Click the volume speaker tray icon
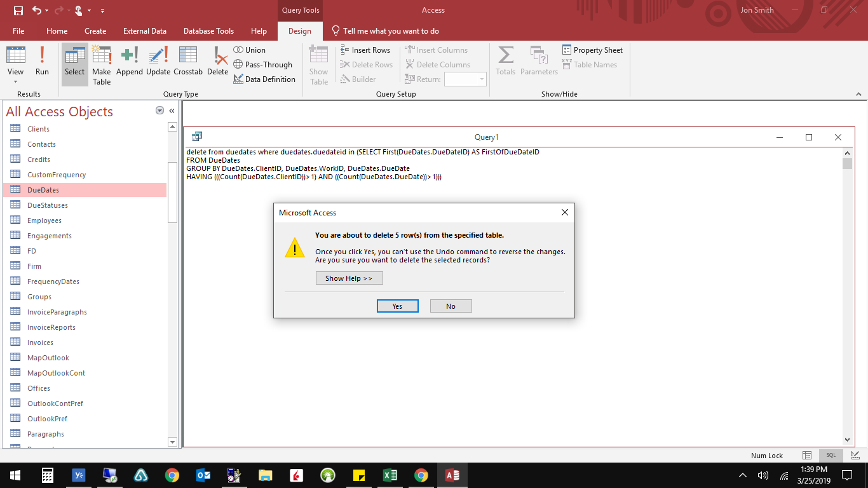 click(x=763, y=475)
